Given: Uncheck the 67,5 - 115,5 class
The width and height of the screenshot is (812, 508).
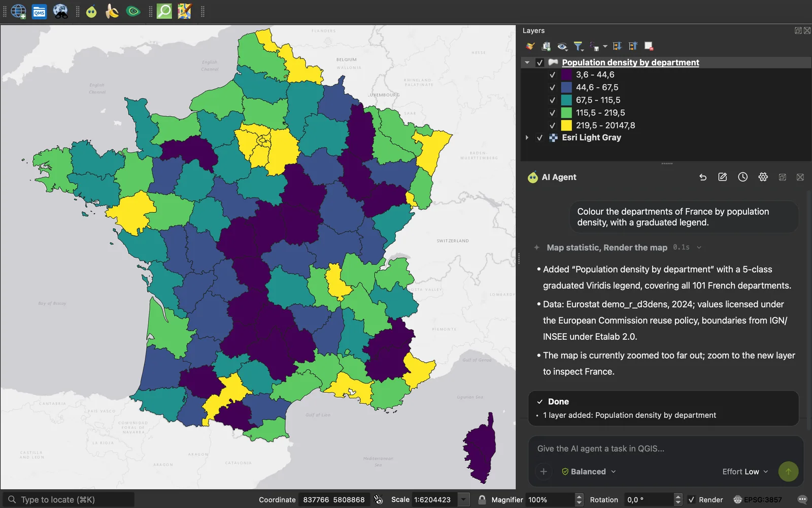Looking at the screenshot, I should 552,100.
